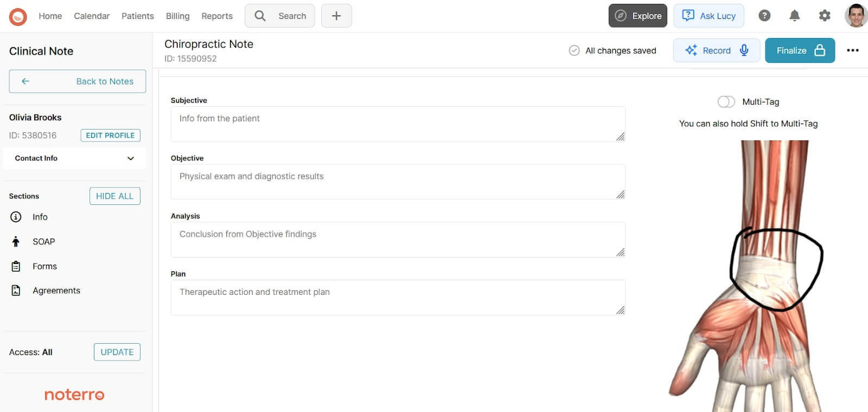Select the SOAP section
Image resolution: width=868 pixels, height=412 pixels.
click(44, 242)
